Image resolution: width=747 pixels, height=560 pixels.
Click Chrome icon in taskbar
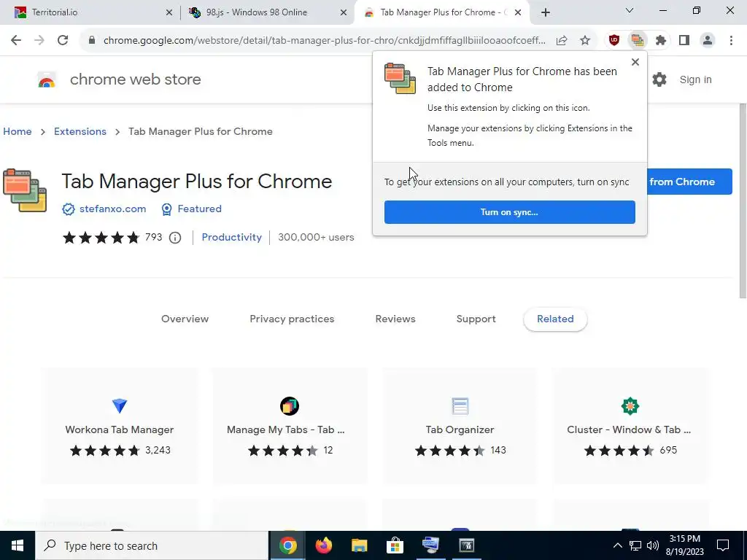tap(287, 545)
